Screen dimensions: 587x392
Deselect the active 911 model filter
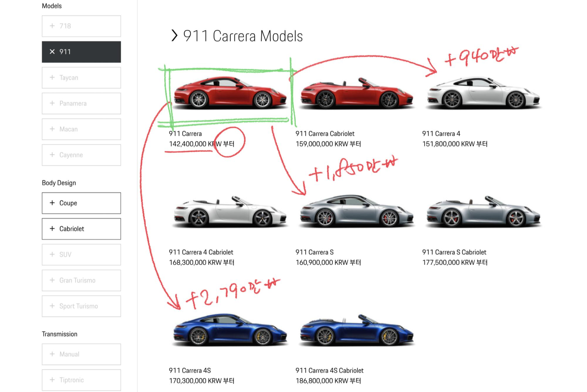(81, 52)
